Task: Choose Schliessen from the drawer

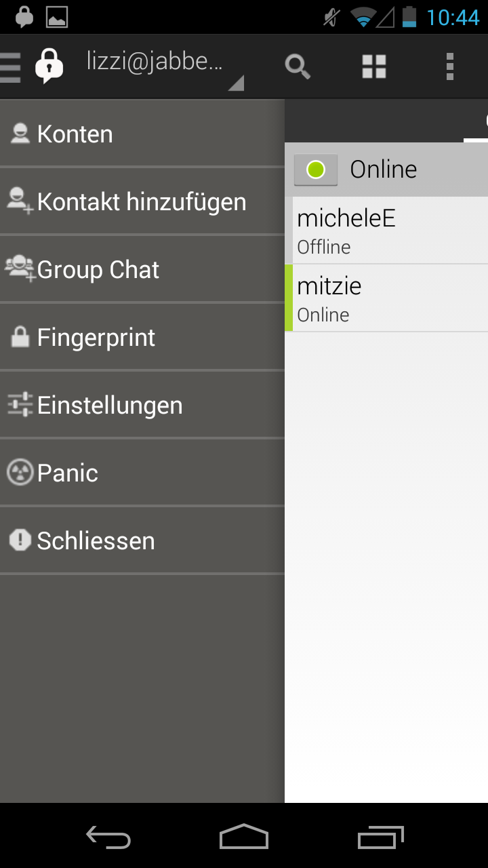Action: tap(96, 540)
